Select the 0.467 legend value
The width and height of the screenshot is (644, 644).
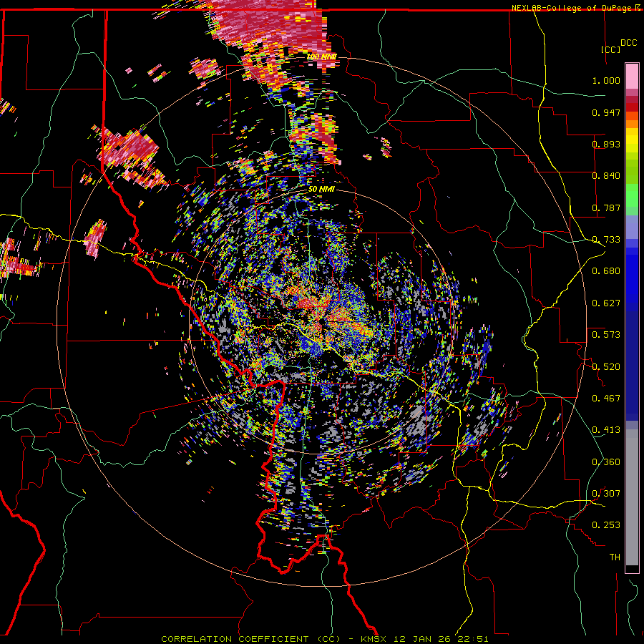606,399
